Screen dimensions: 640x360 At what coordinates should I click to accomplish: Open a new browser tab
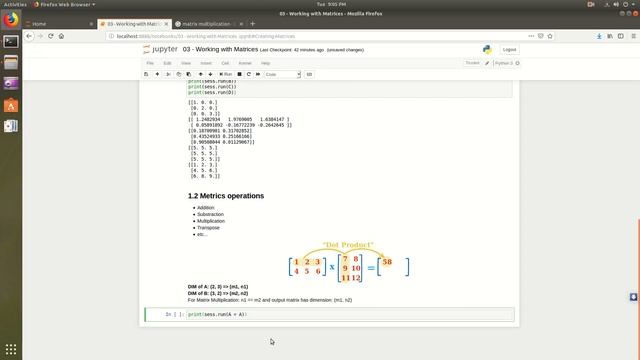click(x=252, y=24)
